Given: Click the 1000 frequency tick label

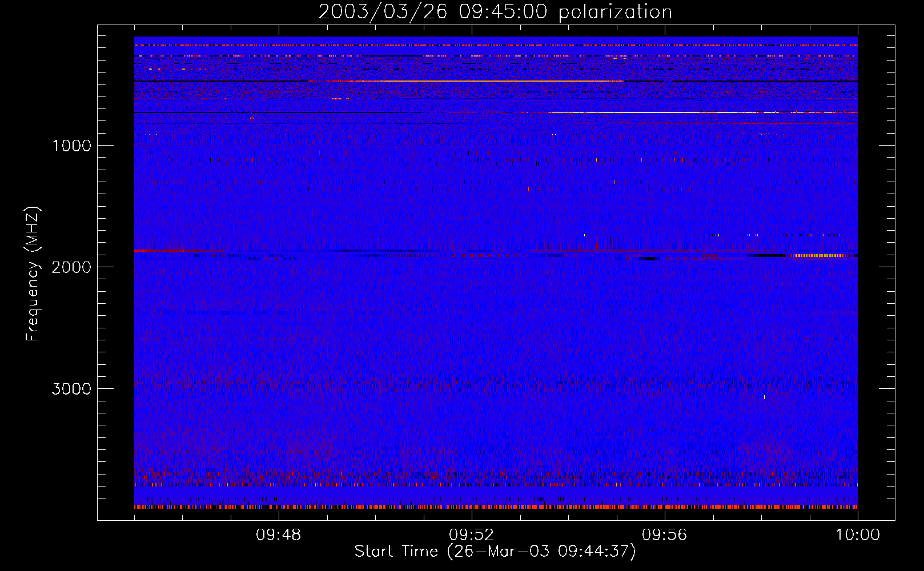Looking at the screenshot, I should 71,146.
